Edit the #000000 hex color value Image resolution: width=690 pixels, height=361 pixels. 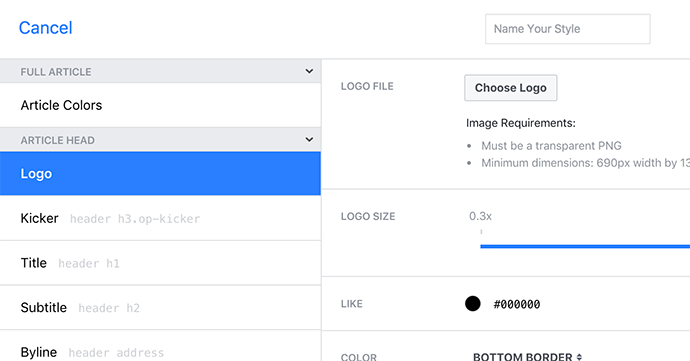[517, 304]
